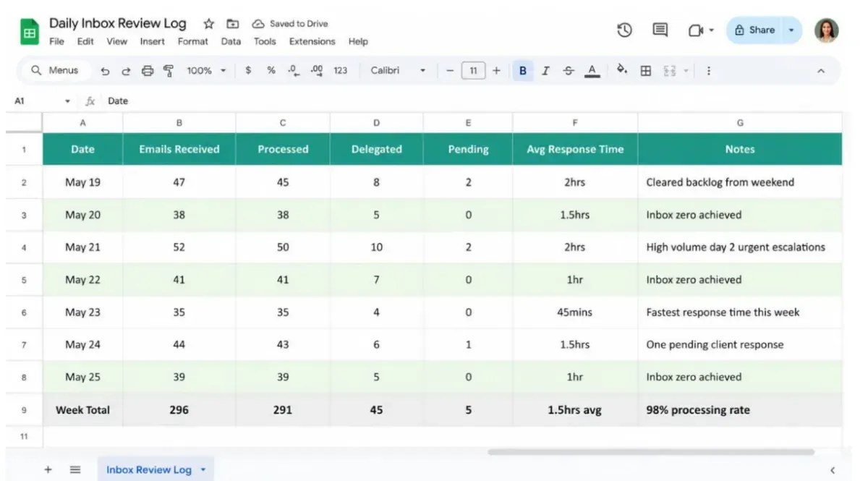Select row 6 header
The image size is (868, 481).
tap(24, 312)
